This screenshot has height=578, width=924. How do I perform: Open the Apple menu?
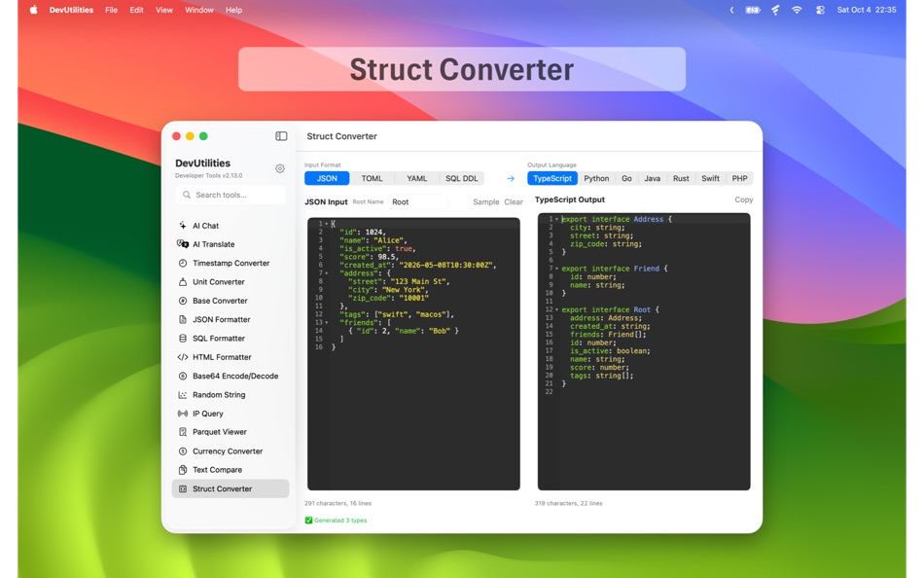[34, 10]
